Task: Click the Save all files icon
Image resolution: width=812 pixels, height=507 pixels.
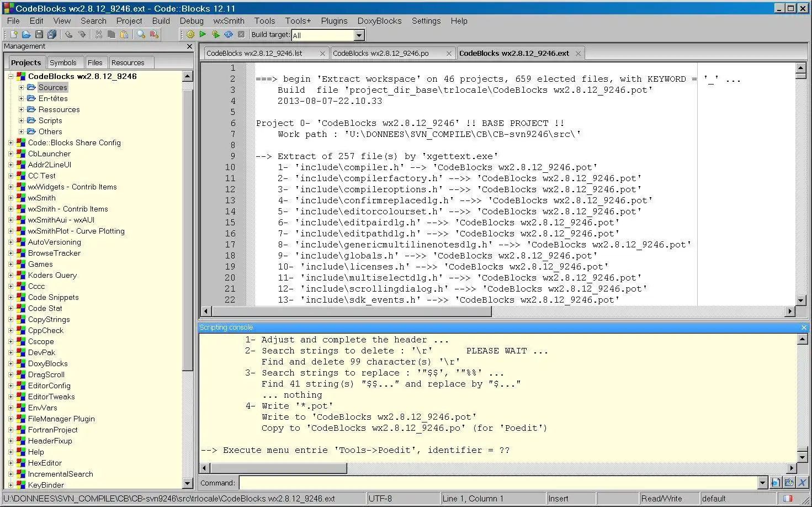Action: [51, 34]
